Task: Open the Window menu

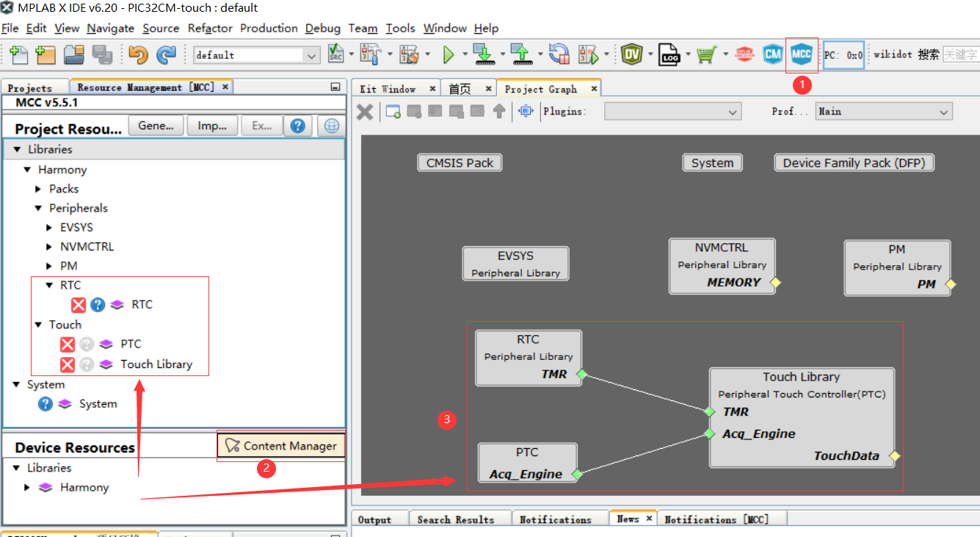Action: (x=445, y=29)
